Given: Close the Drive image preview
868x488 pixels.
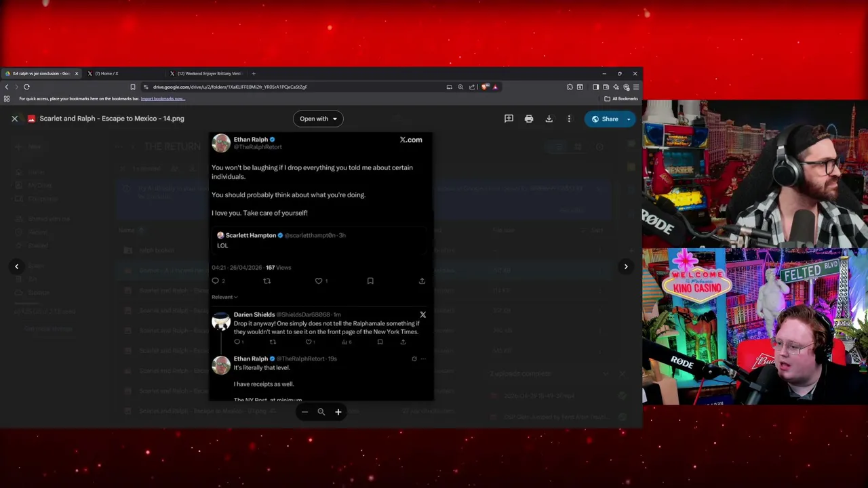Looking at the screenshot, I should [14, 119].
